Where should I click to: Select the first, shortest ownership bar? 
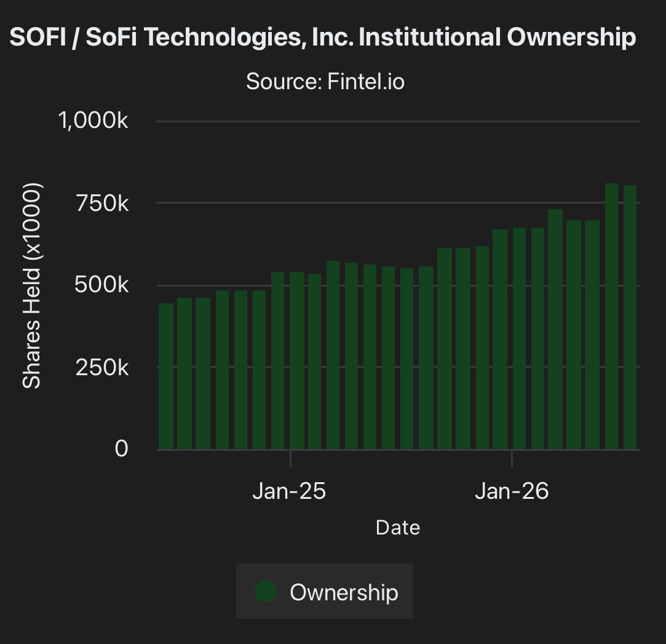tap(166, 376)
